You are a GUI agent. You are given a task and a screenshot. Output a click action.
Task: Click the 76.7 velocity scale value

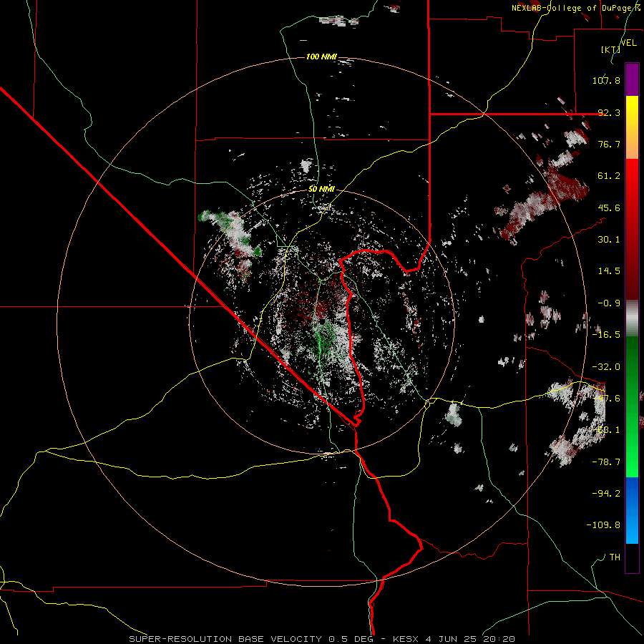click(609, 144)
